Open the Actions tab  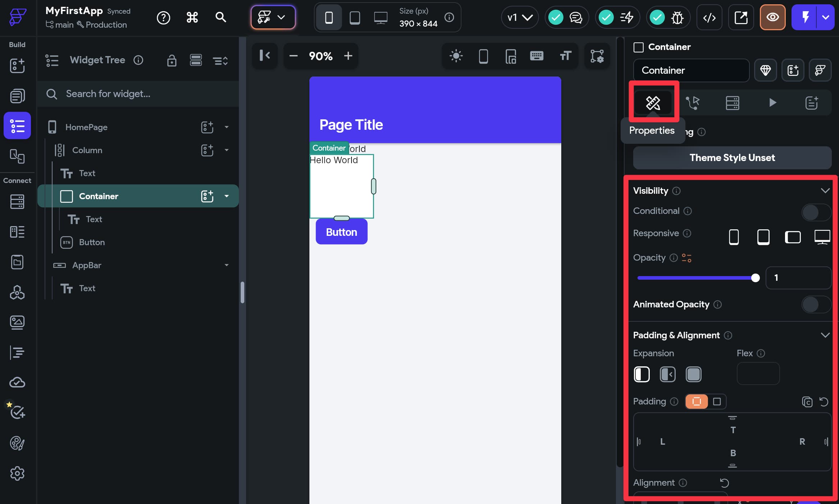(x=693, y=103)
